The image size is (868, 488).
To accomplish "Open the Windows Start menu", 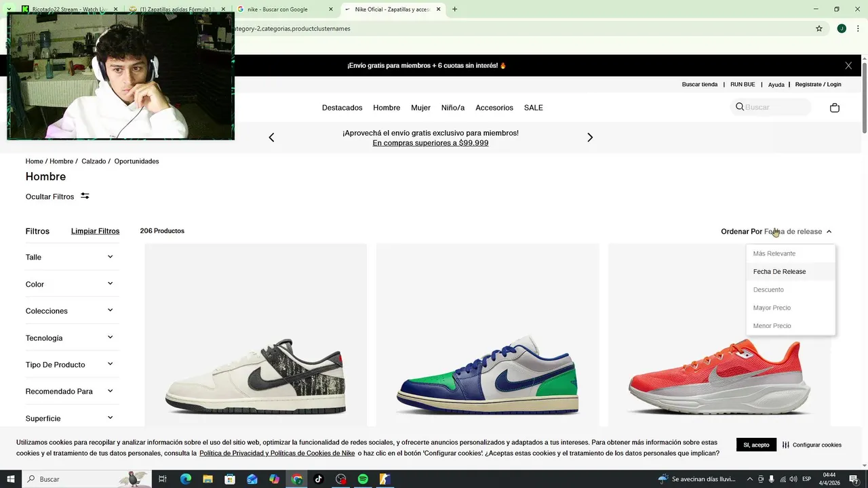I will [x=11, y=479].
